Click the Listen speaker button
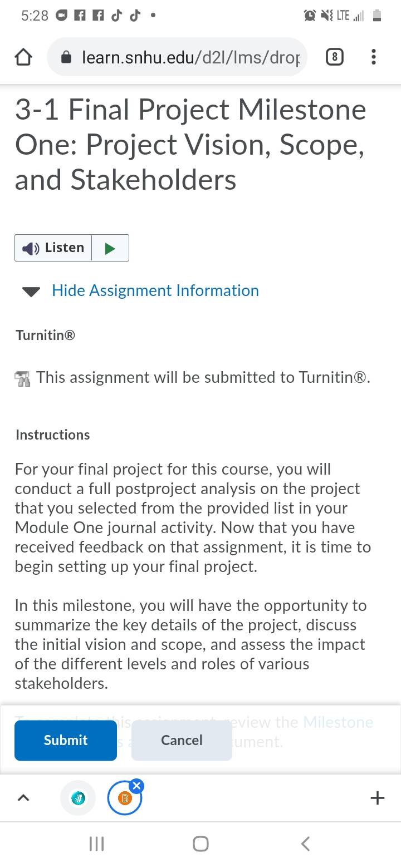Image resolution: width=401 pixels, height=868 pixels. tap(53, 248)
